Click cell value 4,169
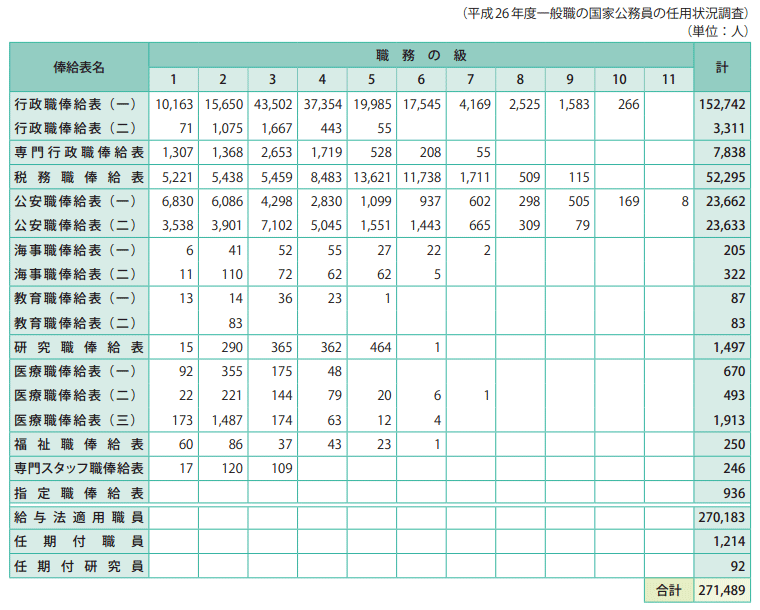 click(x=475, y=104)
